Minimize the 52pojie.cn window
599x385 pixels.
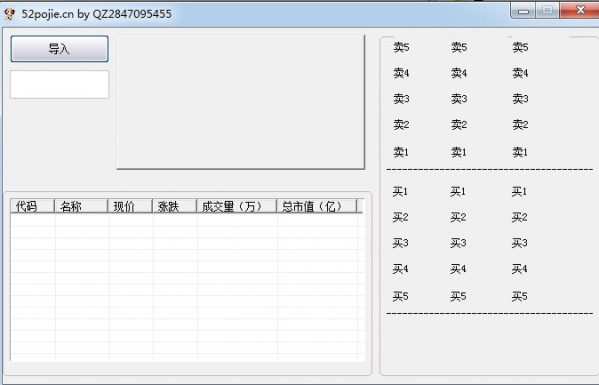coord(523,10)
